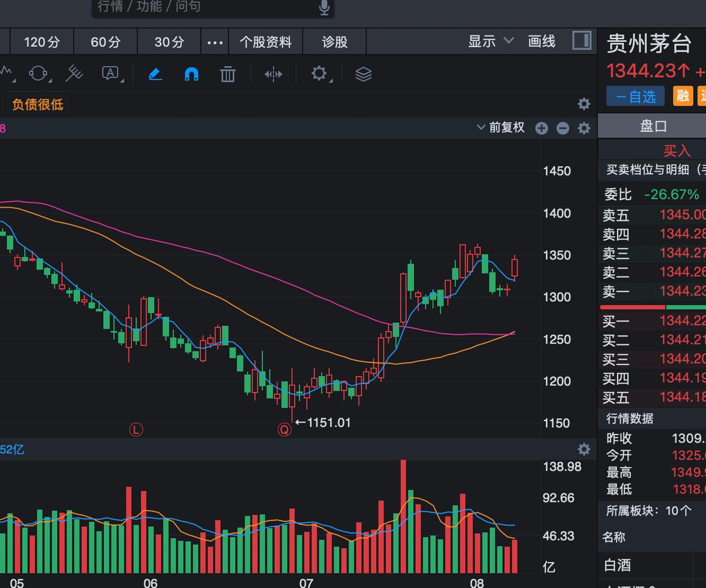Screen dimensions: 706x588
Task: Click 买二 order book row
Action: pos(652,340)
